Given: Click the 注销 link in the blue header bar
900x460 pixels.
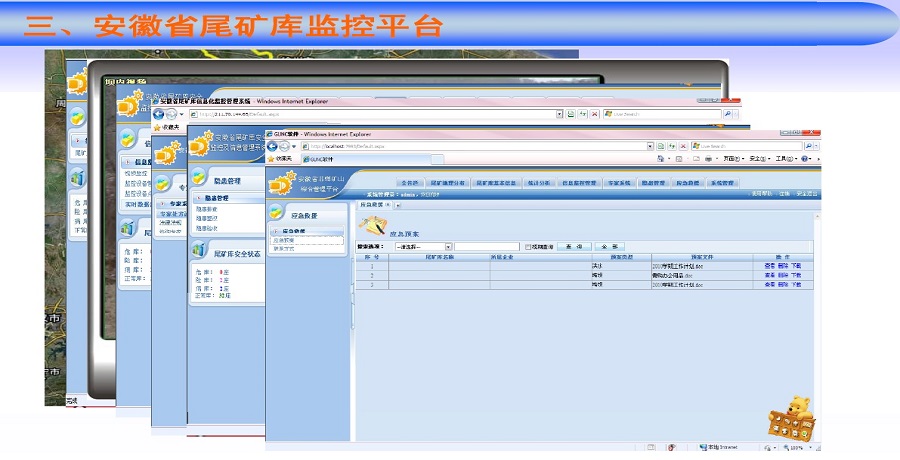Looking at the screenshot, I should [784, 194].
